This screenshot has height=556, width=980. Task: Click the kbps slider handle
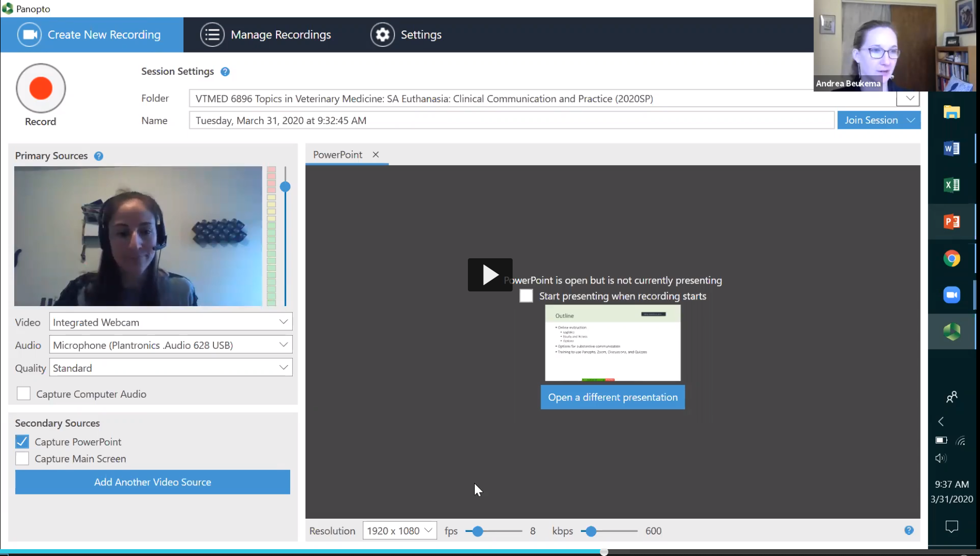591,531
